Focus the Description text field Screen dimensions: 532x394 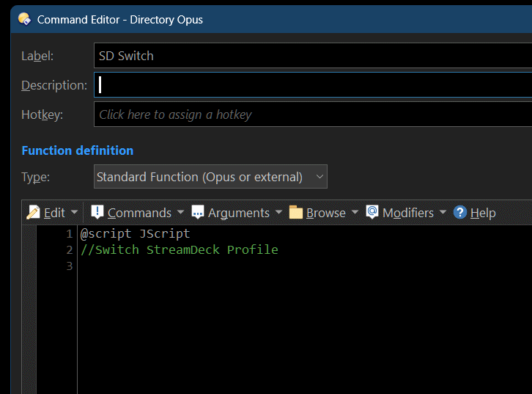pyautogui.click(x=313, y=85)
